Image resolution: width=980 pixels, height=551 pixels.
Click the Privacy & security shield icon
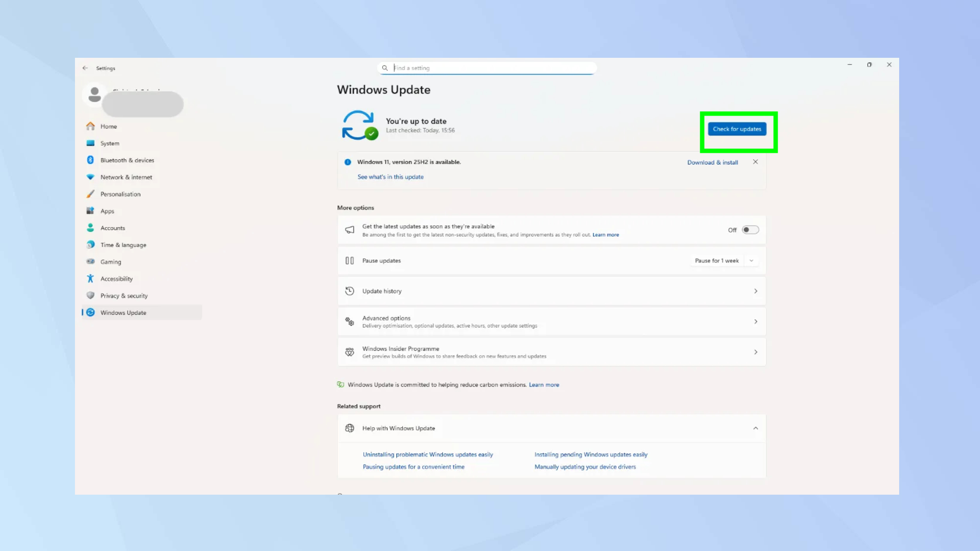(x=90, y=296)
